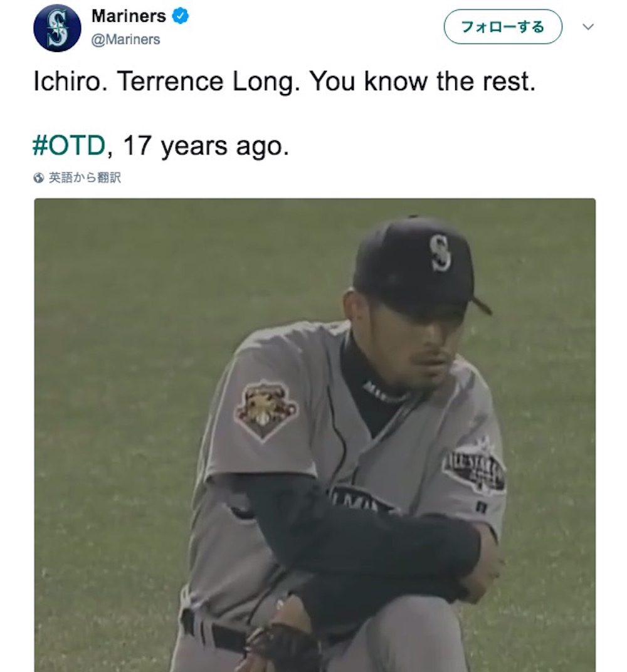Open the Mariners display name link
The height and width of the screenshot is (672, 627).
tap(129, 16)
